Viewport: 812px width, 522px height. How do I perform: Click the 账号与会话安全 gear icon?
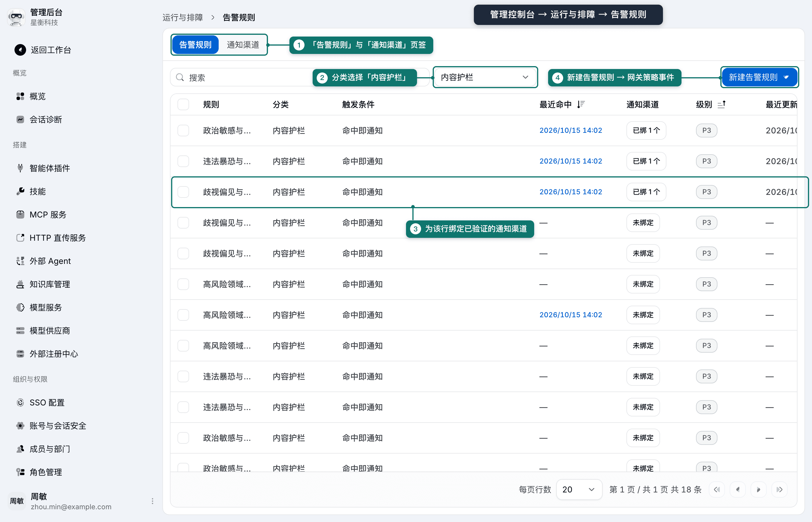(20, 426)
